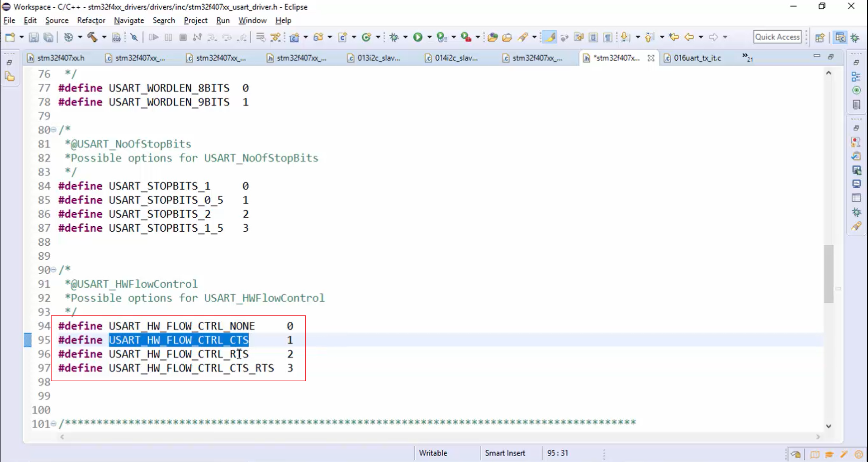Click the green Run icon
Image resolution: width=868 pixels, height=462 pixels.
pyautogui.click(x=417, y=37)
